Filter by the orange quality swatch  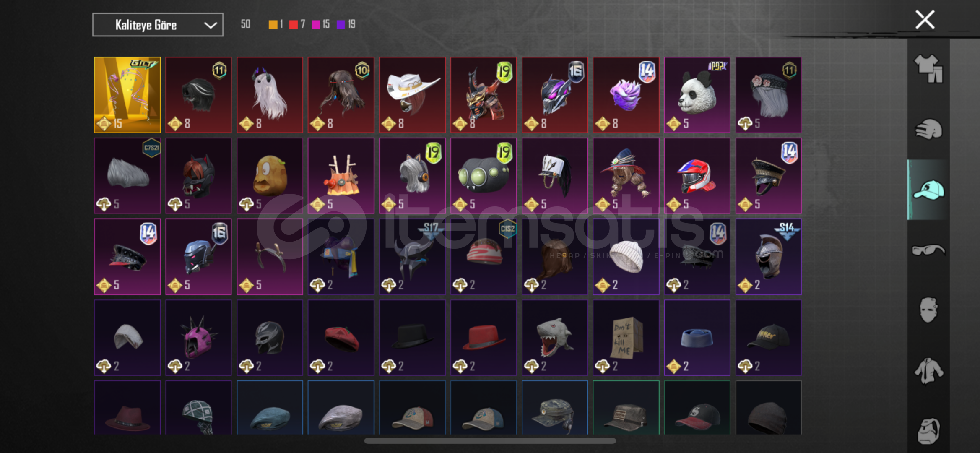tap(273, 25)
